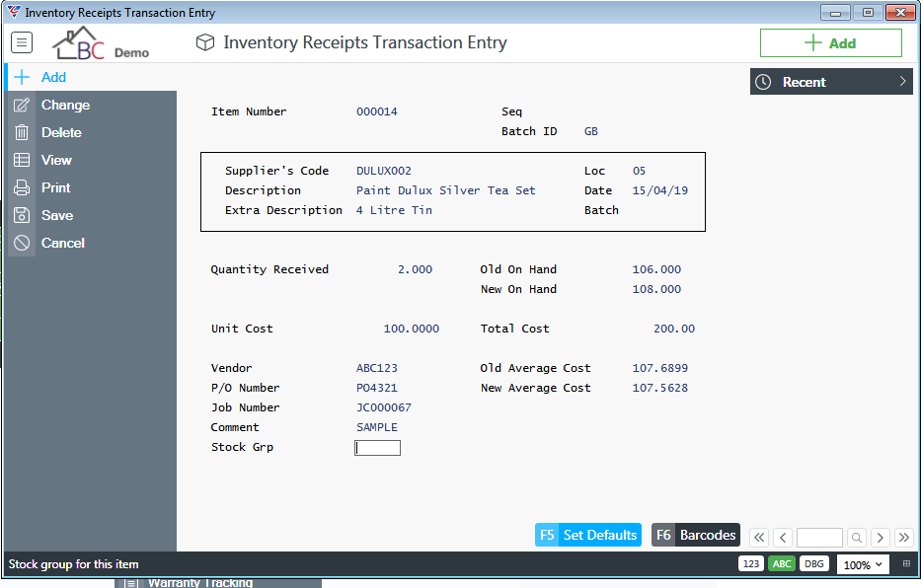
Task: Go to previous record arrow
Action: point(783,538)
